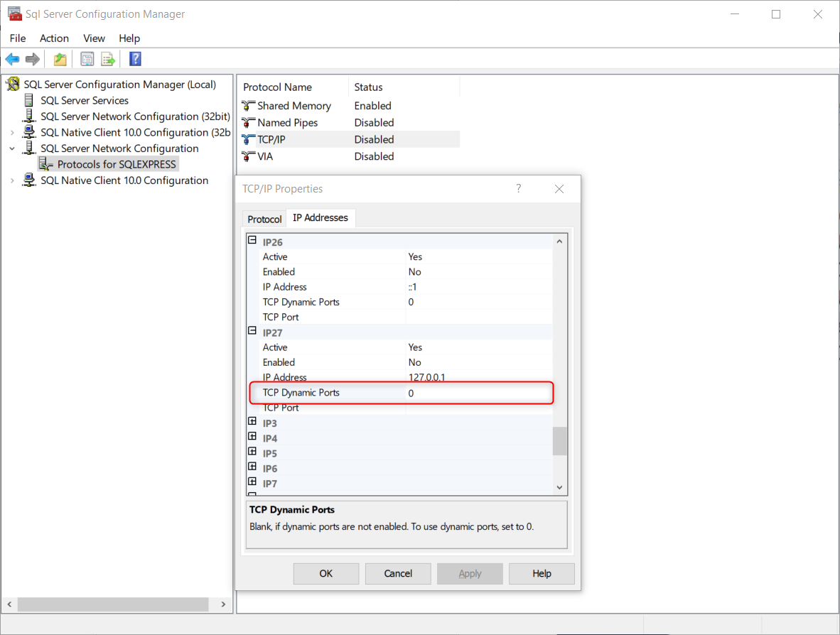The image size is (840, 635).
Task: Select the SQL Server Services tree icon
Action: pos(29,100)
